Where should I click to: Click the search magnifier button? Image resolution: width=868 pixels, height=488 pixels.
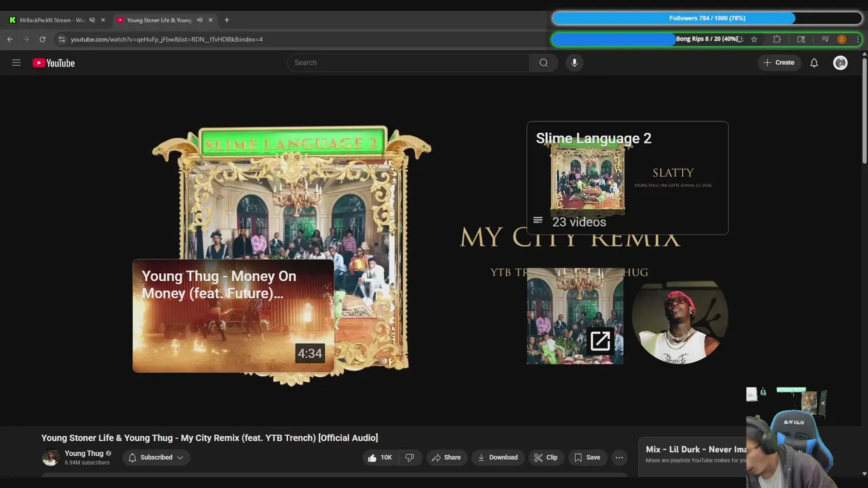coord(544,62)
